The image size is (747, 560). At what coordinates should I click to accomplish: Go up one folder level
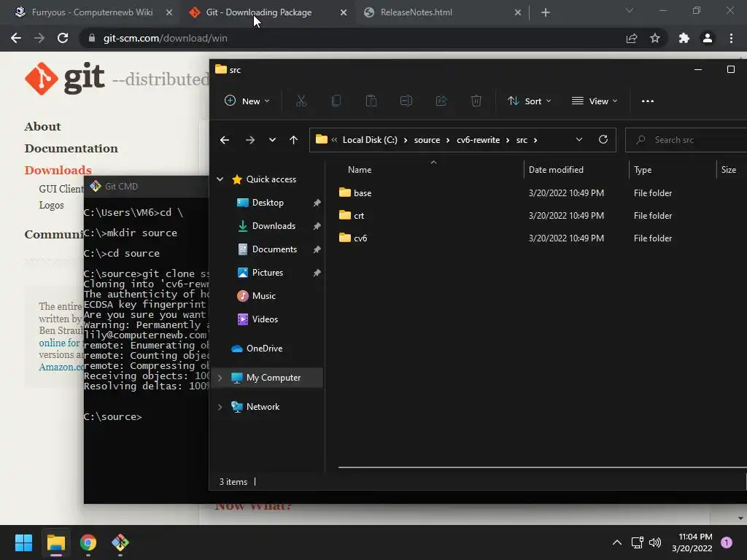293,140
